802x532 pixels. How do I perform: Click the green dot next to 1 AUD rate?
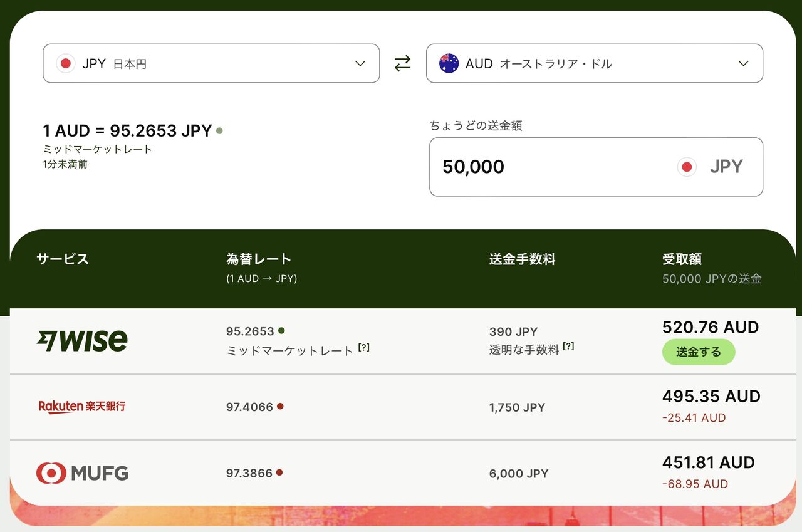(x=219, y=130)
